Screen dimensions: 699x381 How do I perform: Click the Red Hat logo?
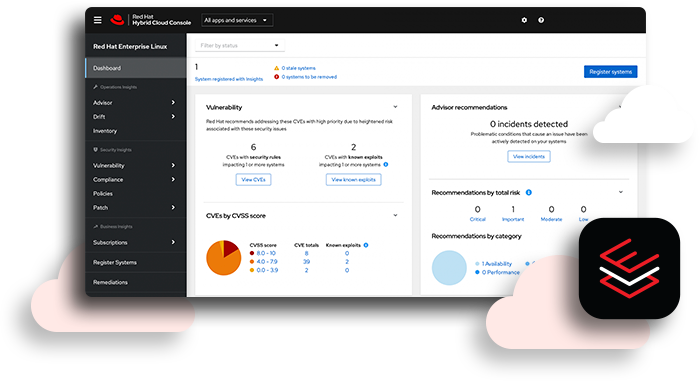click(117, 20)
